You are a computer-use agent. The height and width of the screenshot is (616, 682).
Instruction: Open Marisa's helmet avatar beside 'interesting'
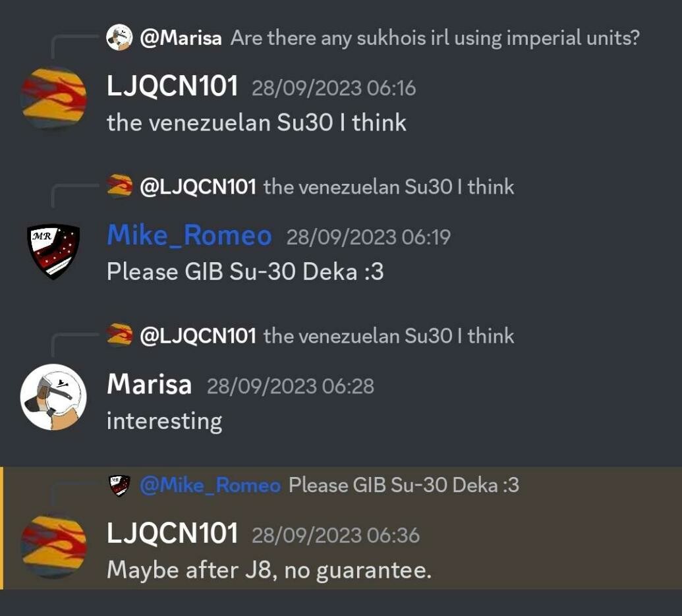pos(53,397)
